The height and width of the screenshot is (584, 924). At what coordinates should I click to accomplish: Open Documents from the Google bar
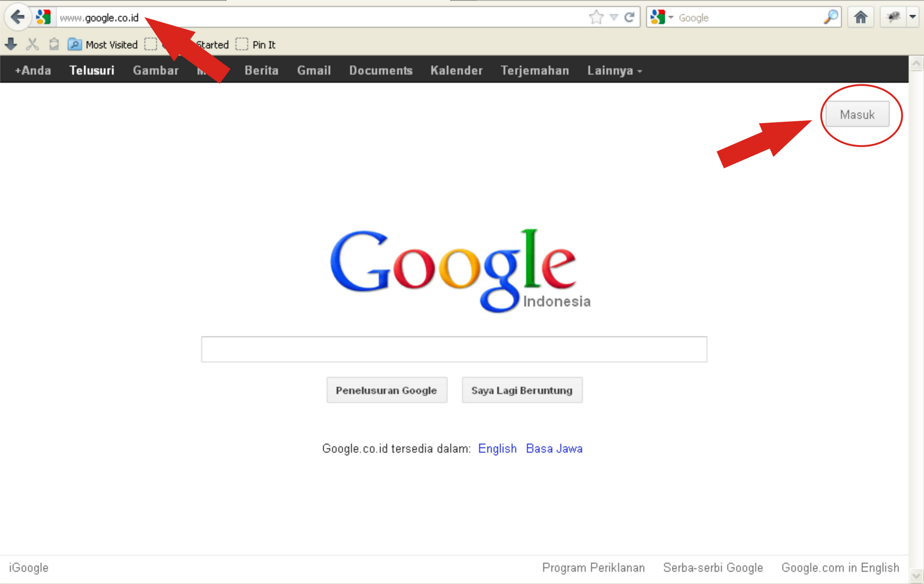tap(381, 70)
